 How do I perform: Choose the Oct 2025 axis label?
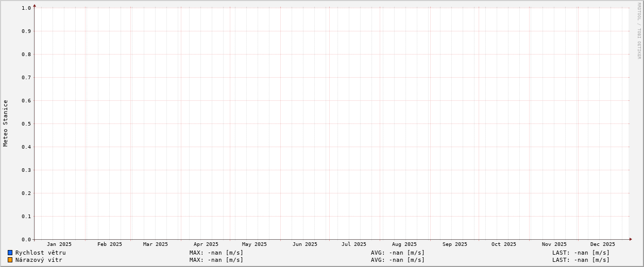[503, 244]
